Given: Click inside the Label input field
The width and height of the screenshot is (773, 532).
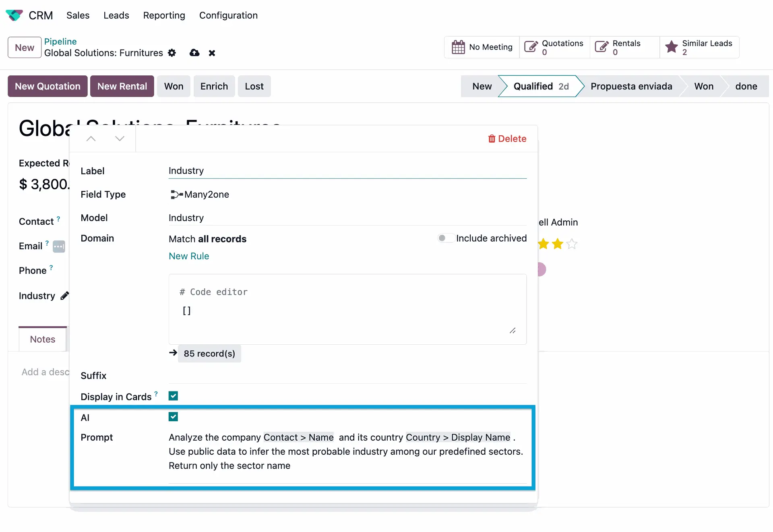Looking at the screenshot, I should [347, 170].
